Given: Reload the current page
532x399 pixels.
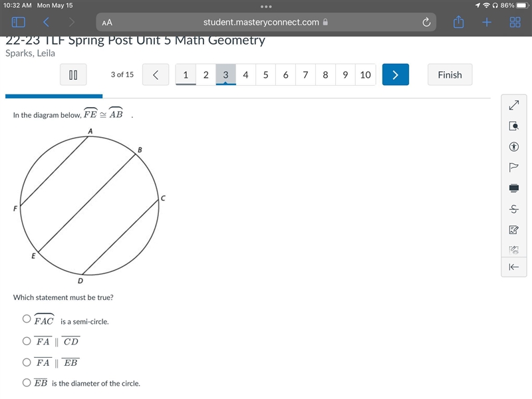Looking at the screenshot, I should (426, 23).
